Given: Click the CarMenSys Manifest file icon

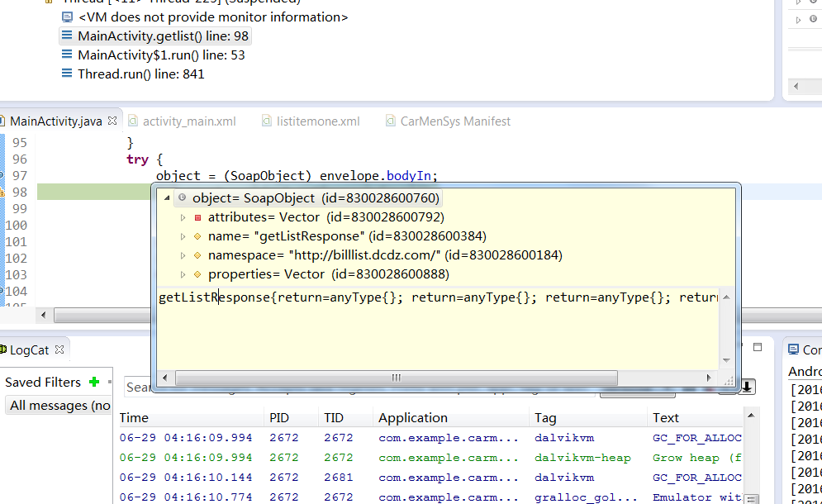Looking at the screenshot, I should (391, 121).
